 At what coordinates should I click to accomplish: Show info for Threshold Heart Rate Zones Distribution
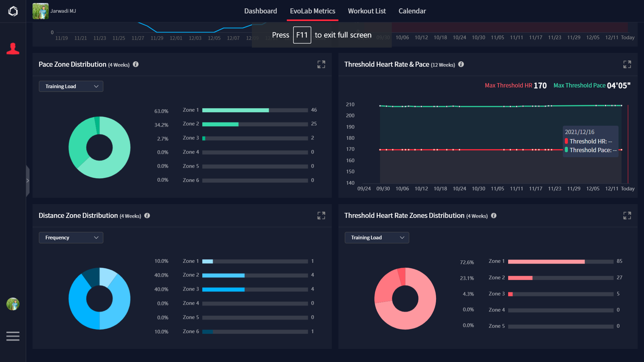tap(493, 216)
